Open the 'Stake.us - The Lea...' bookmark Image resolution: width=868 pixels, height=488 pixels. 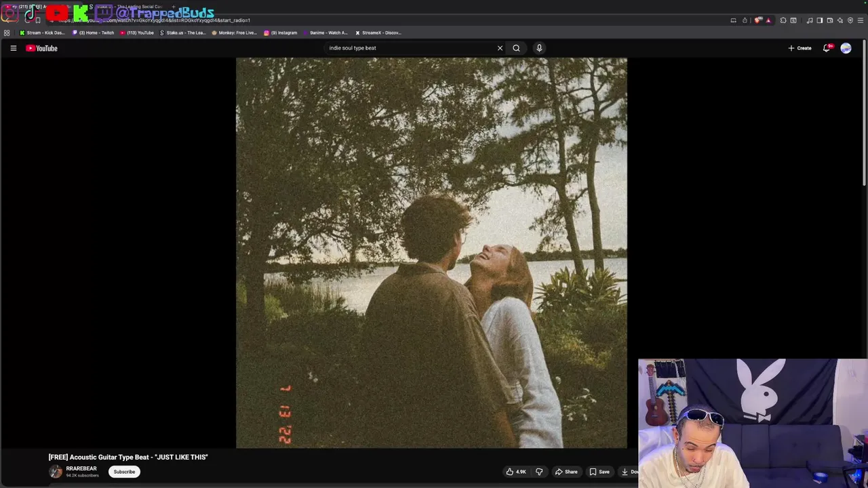(x=183, y=33)
